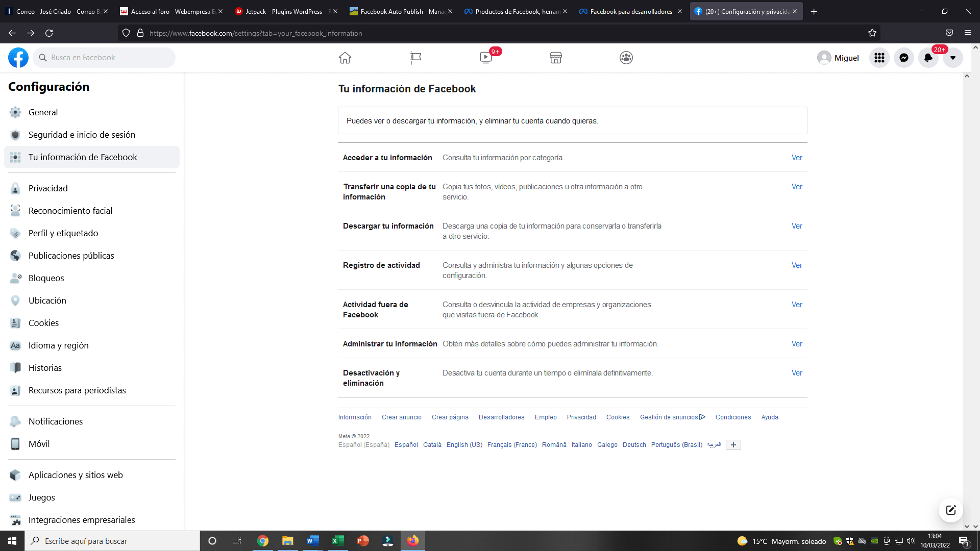980x551 pixels.
Task: Click Ver for Actividad fuera de Facebook
Action: pyautogui.click(x=797, y=305)
